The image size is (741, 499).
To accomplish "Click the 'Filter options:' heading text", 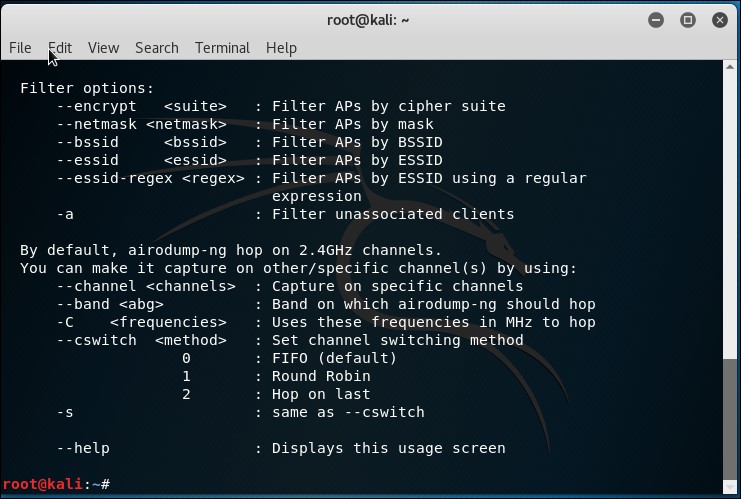I will (87, 88).
